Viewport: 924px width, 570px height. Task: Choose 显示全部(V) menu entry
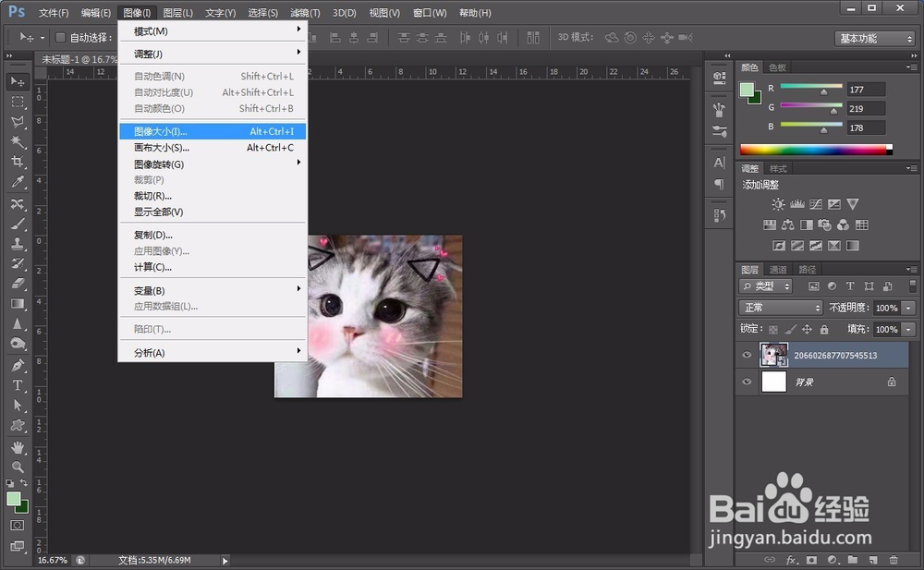[x=213, y=212]
